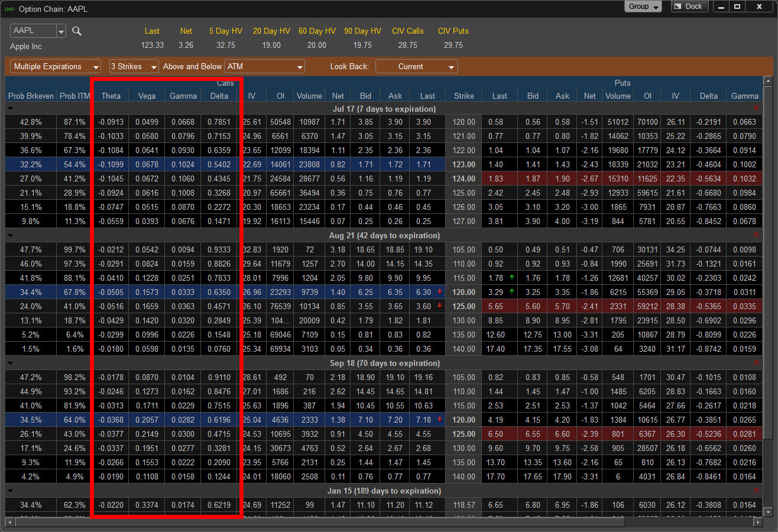Click Prob Brkeven value 42.8%
The image size is (778, 532).
coord(31,122)
